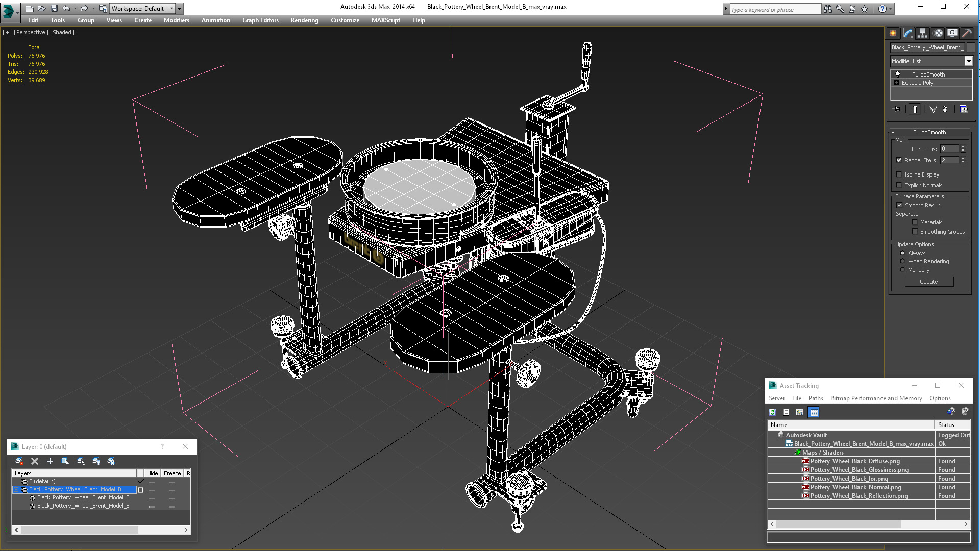This screenshot has width=980, height=551.
Task: Enable Separate by Smoothing Groups checkbox
Action: [x=915, y=232]
